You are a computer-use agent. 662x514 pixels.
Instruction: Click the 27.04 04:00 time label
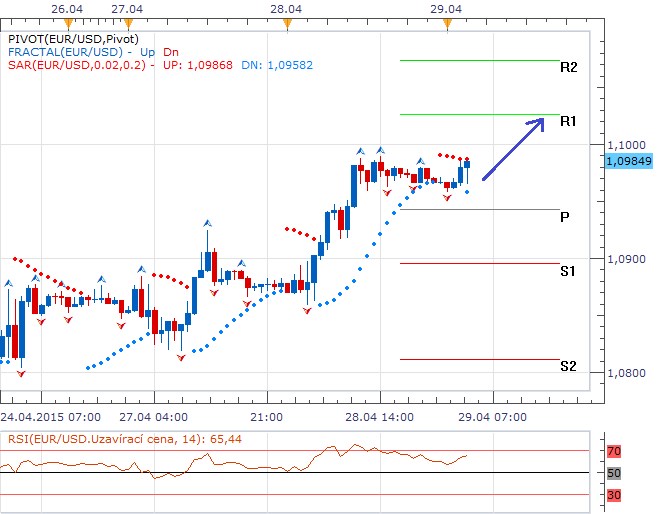(x=154, y=417)
